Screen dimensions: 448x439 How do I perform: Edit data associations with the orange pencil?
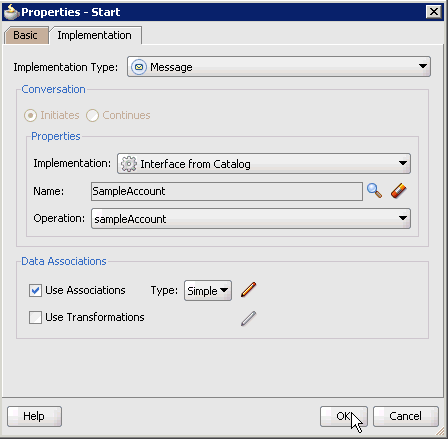point(248,290)
